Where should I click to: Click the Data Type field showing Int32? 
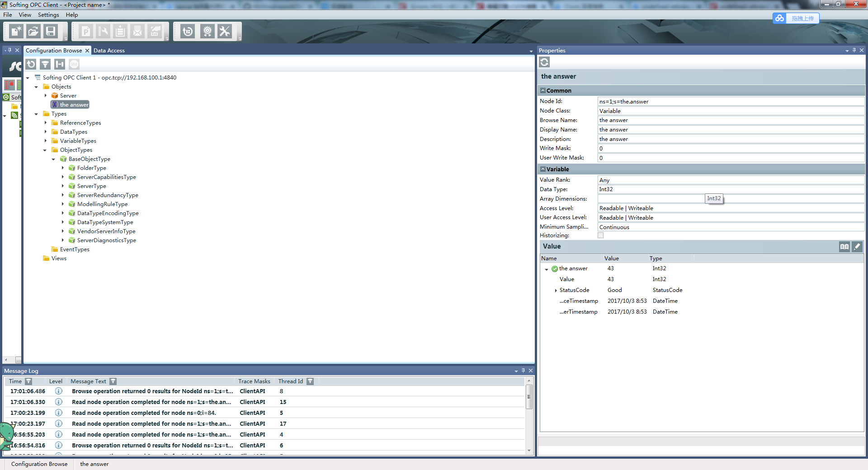pos(731,189)
